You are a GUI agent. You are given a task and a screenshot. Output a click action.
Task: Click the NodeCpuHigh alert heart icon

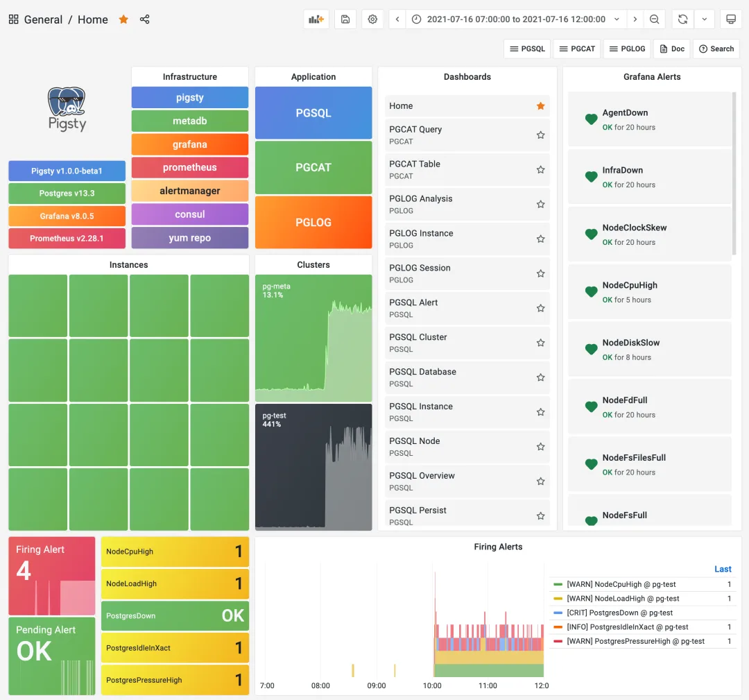coord(592,292)
